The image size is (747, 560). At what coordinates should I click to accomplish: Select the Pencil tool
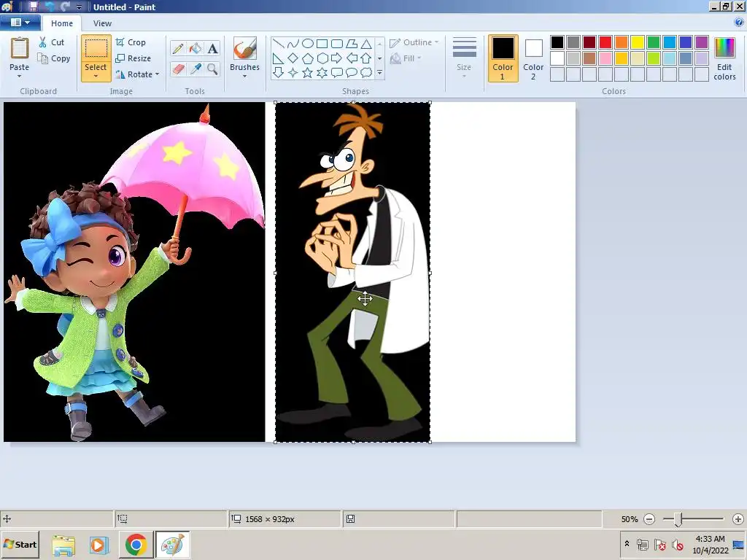(178, 49)
